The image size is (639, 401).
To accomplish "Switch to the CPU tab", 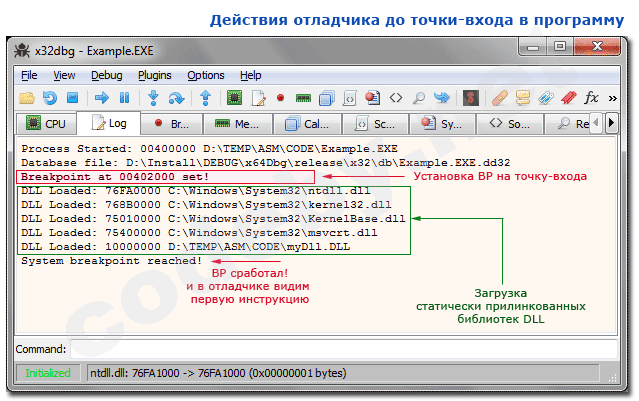I will tap(46, 123).
